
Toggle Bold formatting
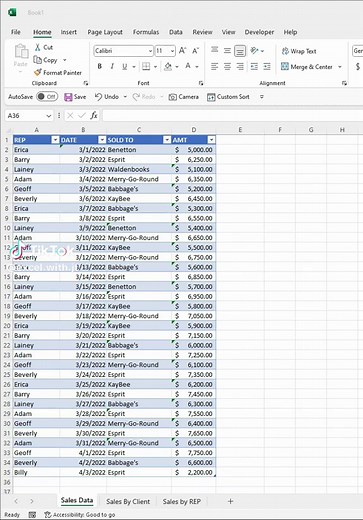(99, 66)
